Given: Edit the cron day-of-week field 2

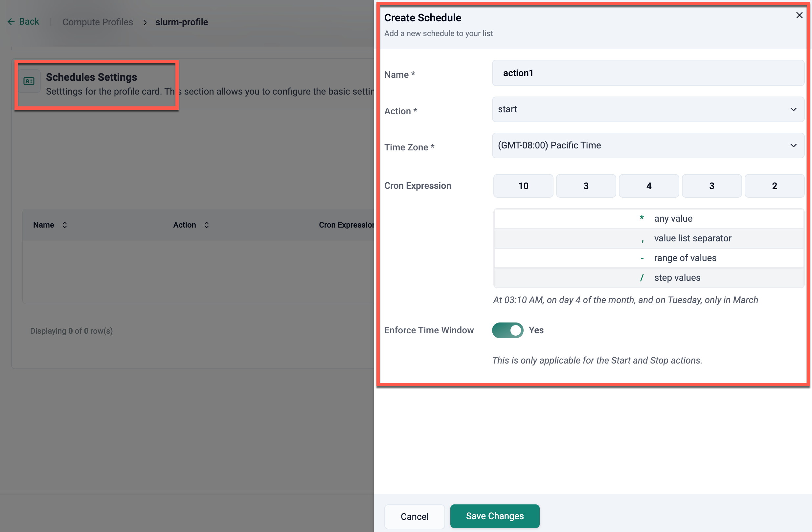Looking at the screenshot, I should point(774,186).
